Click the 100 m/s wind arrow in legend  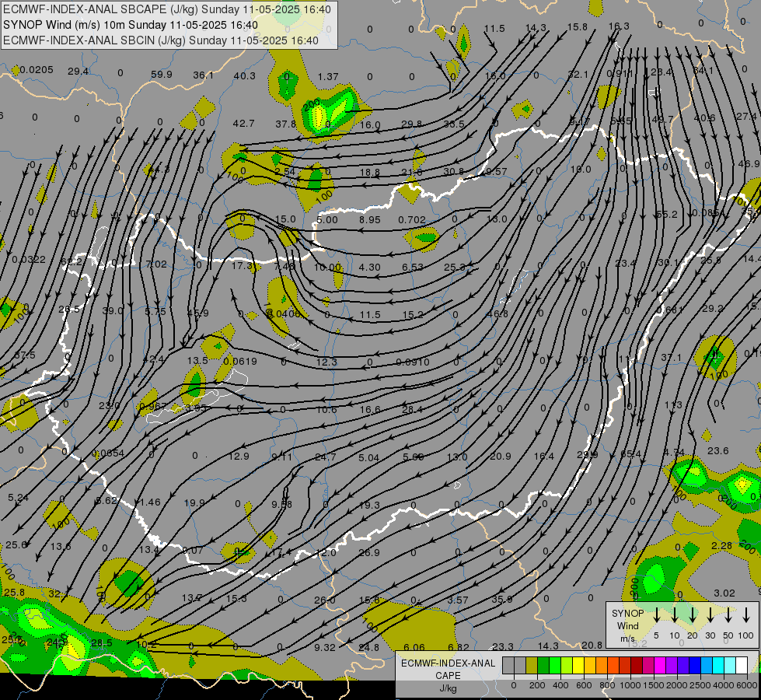pos(746,615)
